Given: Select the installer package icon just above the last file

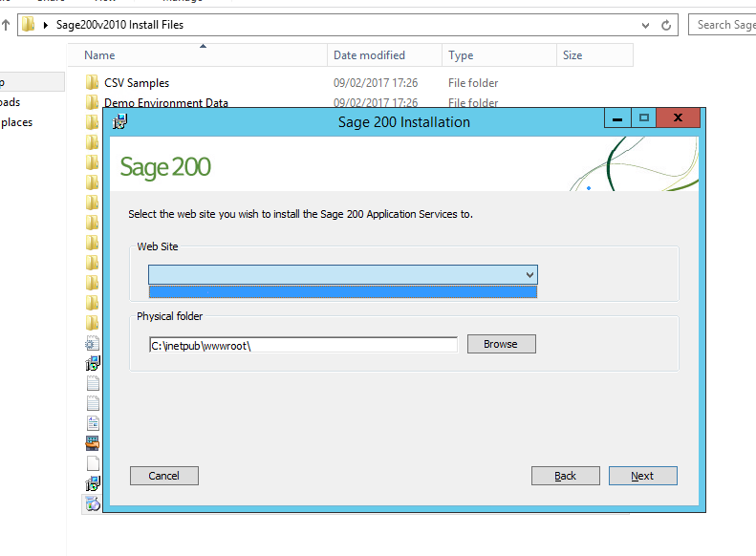Looking at the screenshot, I should (x=93, y=483).
